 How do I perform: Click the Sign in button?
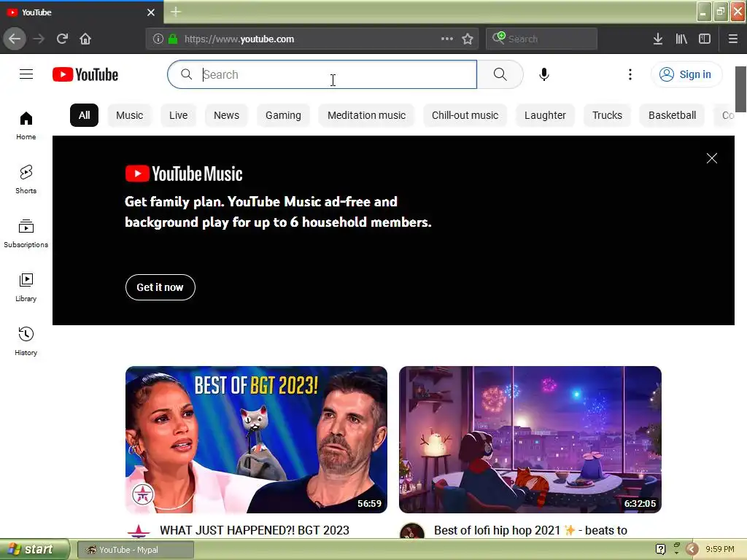[686, 74]
